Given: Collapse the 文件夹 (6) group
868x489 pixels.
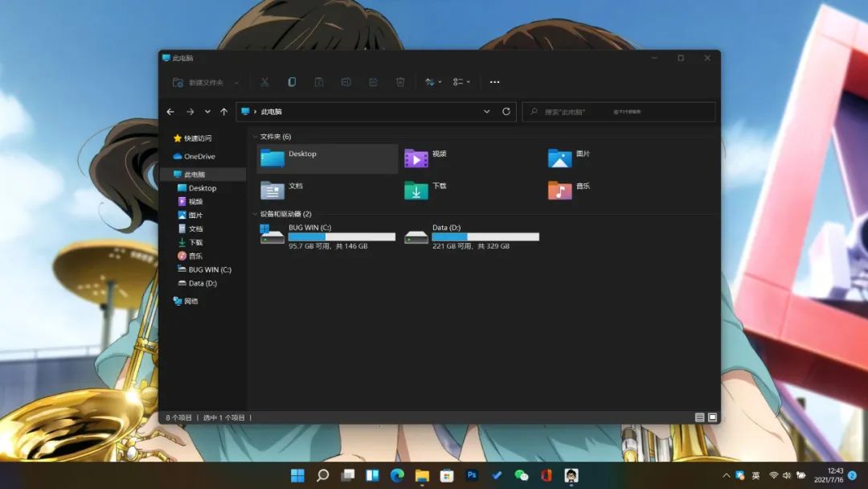Looking at the screenshot, I should tap(255, 137).
